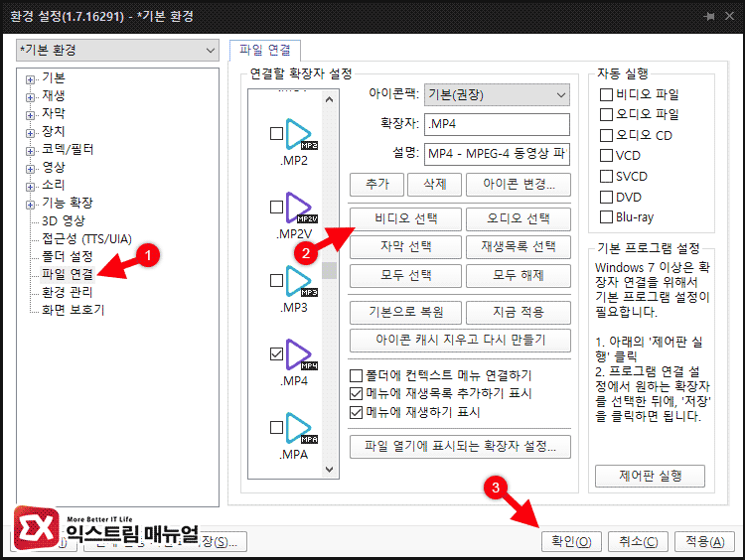Expand the 기능 확장 tree node

[30, 206]
